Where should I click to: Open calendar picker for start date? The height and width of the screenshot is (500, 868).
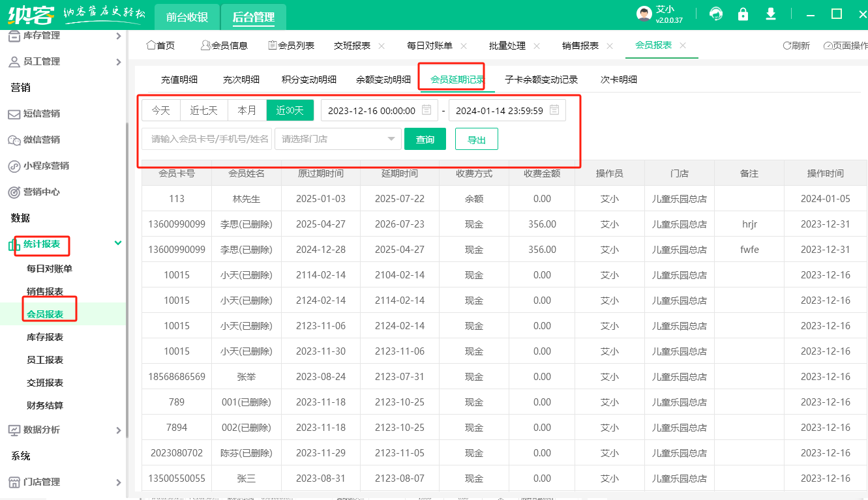(x=427, y=110)
